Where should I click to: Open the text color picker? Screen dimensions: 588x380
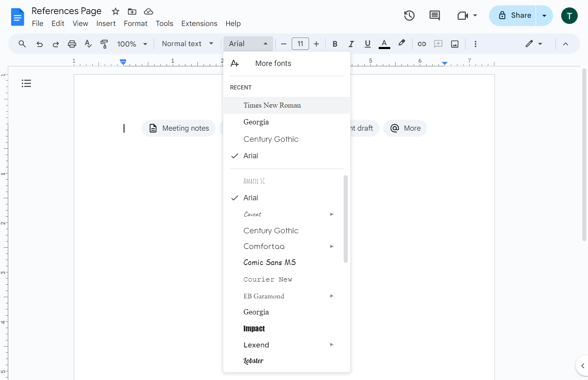coord(384,44)
